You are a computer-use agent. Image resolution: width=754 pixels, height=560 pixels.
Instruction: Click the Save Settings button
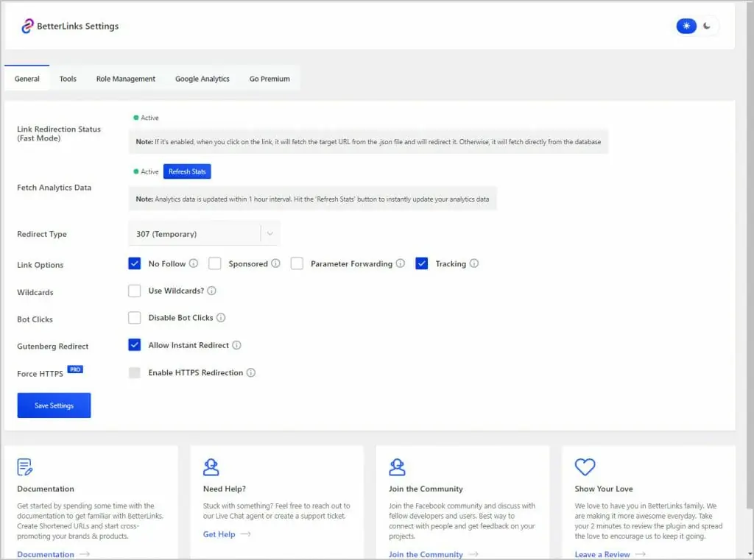[54, 405]
